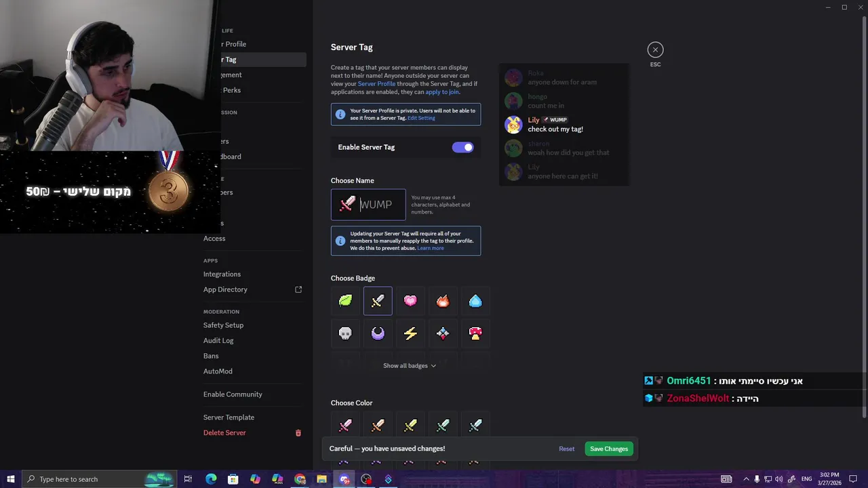Pick the pink heart badge
This screenshot has height=488, width=868.
point(410,301)
